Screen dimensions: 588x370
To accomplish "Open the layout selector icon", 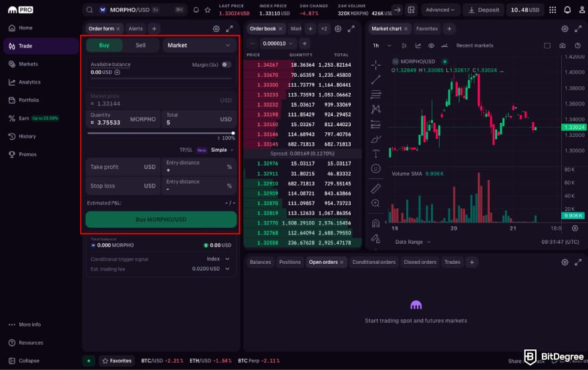I will [412, 10].
